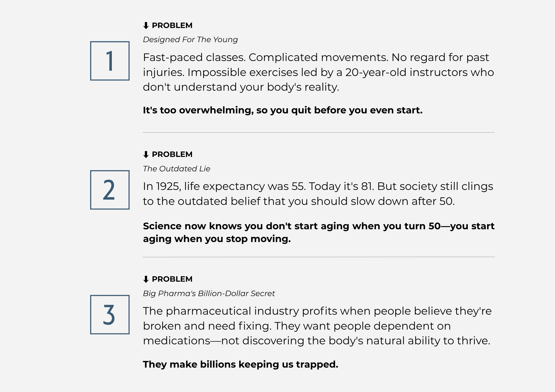555x392 pixels.
Task: Click the down arrow above the Big Pharma subtitle
Action: click(x=146, y=279)
